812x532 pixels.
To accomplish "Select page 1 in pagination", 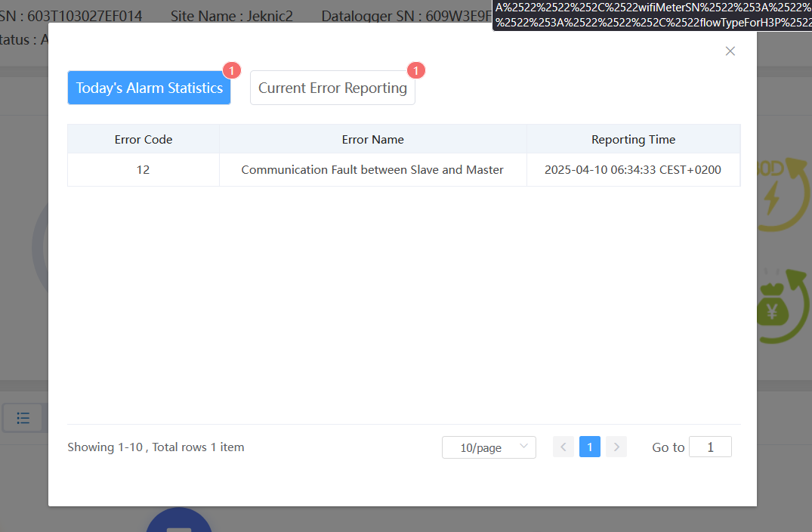I will pyautogui.click(x=589, y=447).
